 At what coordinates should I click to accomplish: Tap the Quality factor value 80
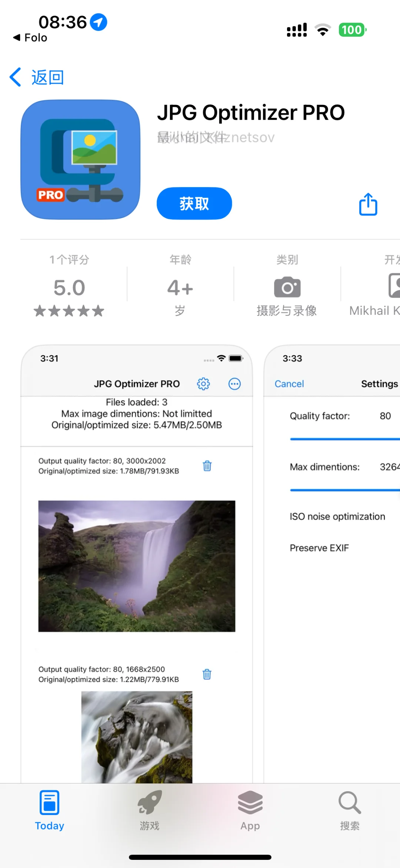[385, 416]
